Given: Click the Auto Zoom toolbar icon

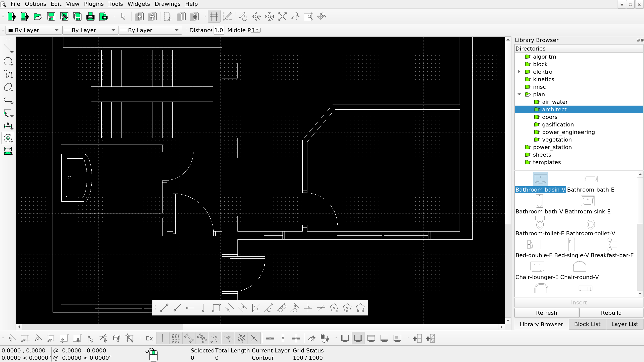Looking at the screenshot, I should (x=282, y=17).
